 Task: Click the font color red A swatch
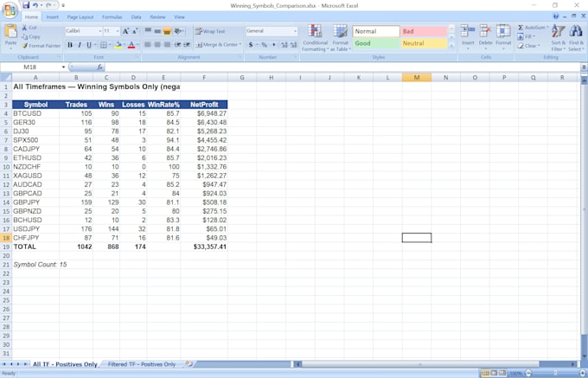point(131,45)
